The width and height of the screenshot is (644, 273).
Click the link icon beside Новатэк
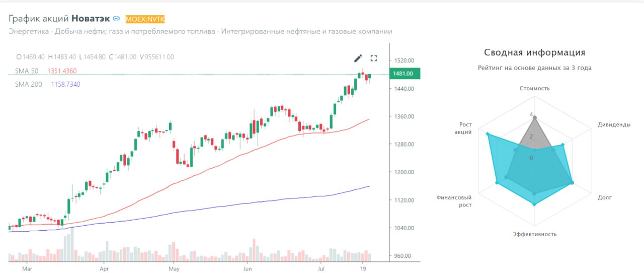(x=116, y=19)
